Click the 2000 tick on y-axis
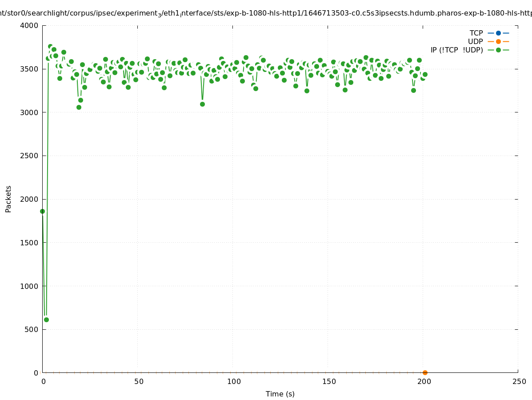The image size is (532, 400). pos(29,199)
